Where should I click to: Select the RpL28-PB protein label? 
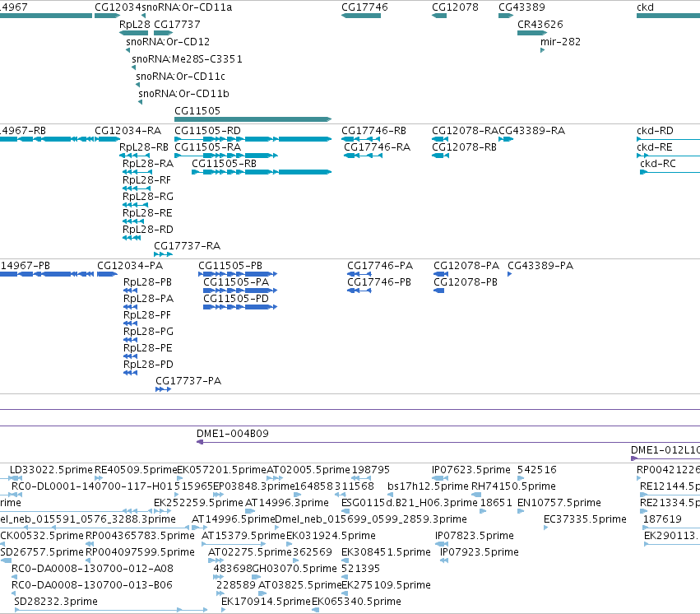[148, 282]
